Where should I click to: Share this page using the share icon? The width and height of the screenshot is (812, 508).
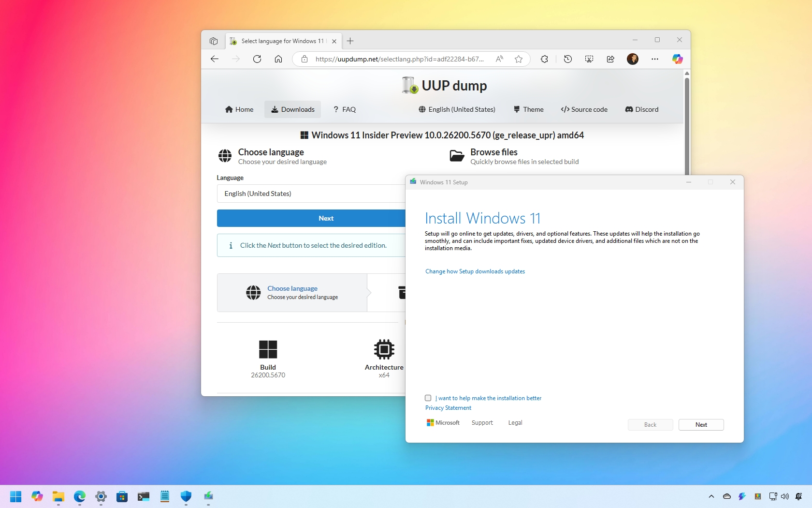(x=610, y=59)
